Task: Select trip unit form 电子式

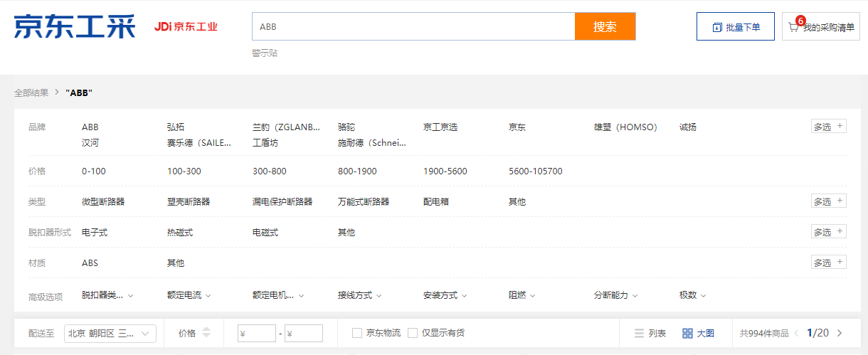Action: click(x=95, y=233)
